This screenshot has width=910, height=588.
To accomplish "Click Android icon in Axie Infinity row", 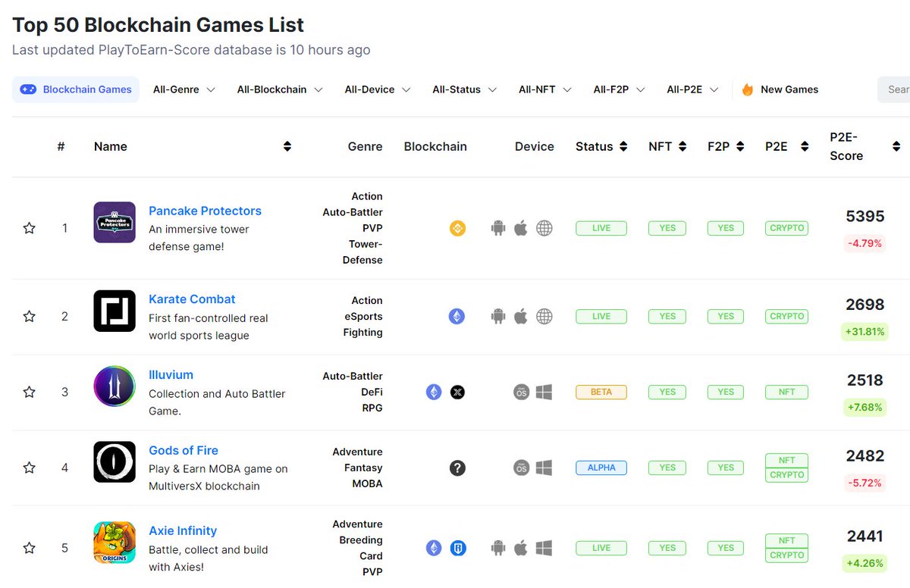I will 498,548.
